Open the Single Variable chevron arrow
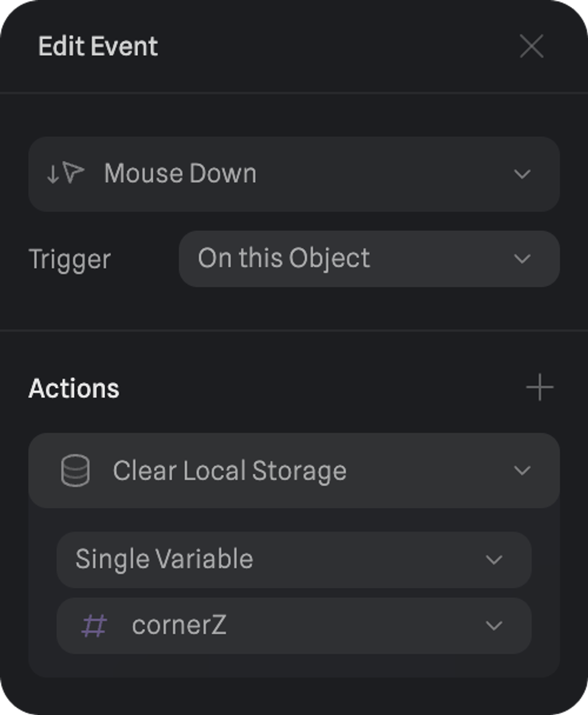Viewport: 588px width, 715px height. point(494,559)
